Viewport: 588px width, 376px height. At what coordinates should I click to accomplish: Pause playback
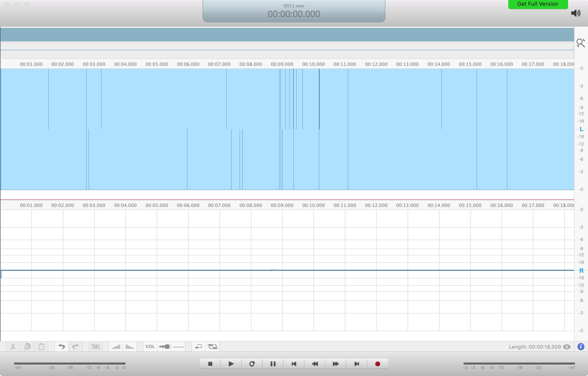273,364
